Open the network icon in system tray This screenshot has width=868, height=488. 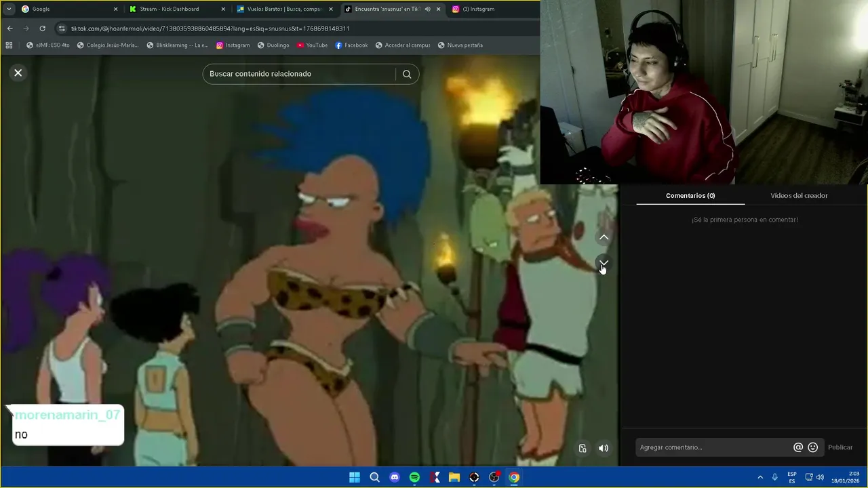pos(809,477)
